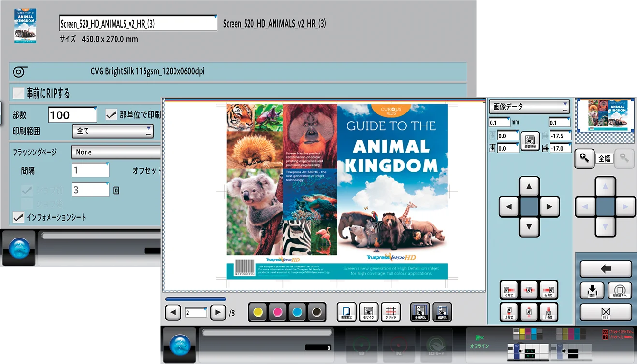Viewport: 637px width, 364px height.
Task: Pan the view down with the faded arrow pad
Action: point(606,227)
